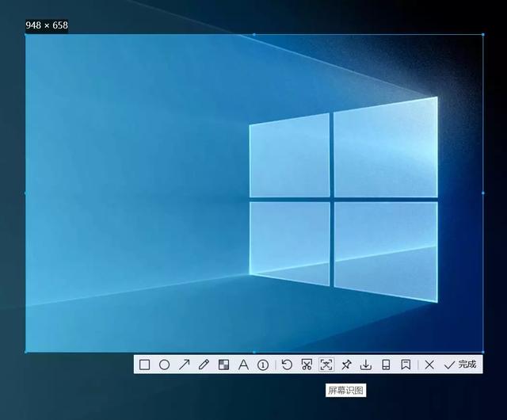Pick the pencil freehand tool
The height and width of the screenshot is (420, 507).
click(204, 365)
